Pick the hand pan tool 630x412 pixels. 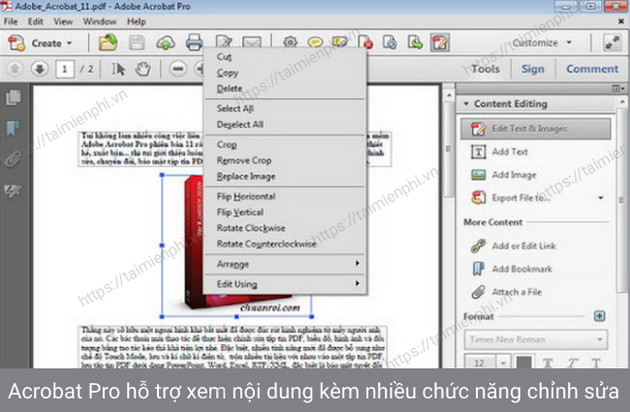coord(143,69)
